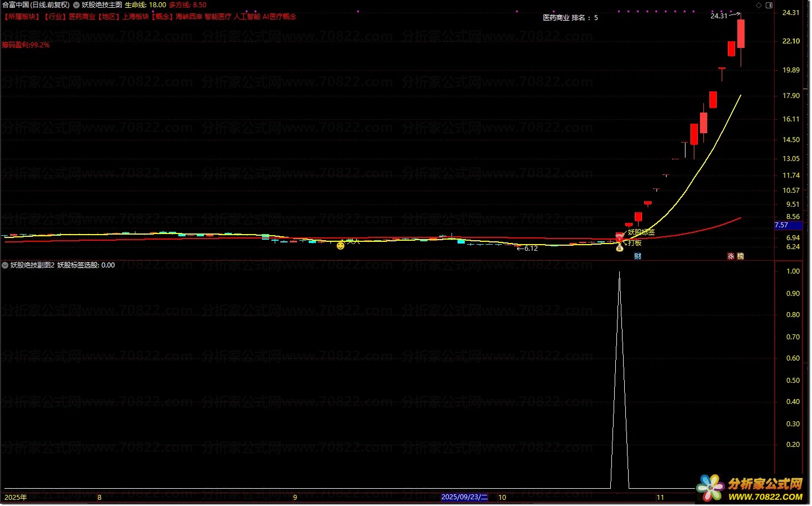Click the yellow smiley face marker on chart
Screen dimensions: 812x506
(341, 245)
